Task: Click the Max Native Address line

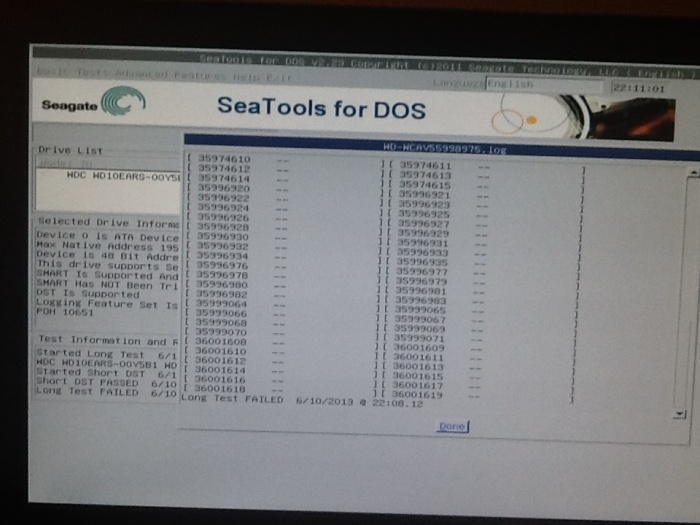Action: (108, 246)
